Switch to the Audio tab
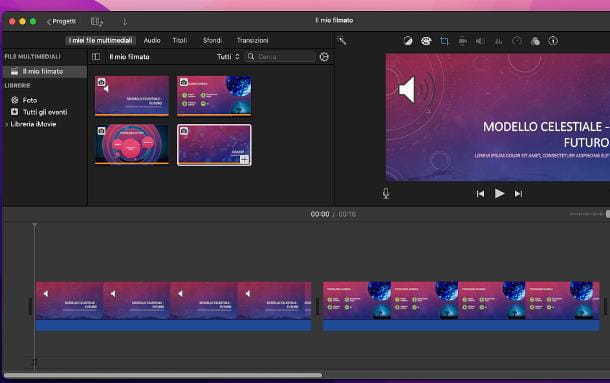 click(x=152, y=40)
